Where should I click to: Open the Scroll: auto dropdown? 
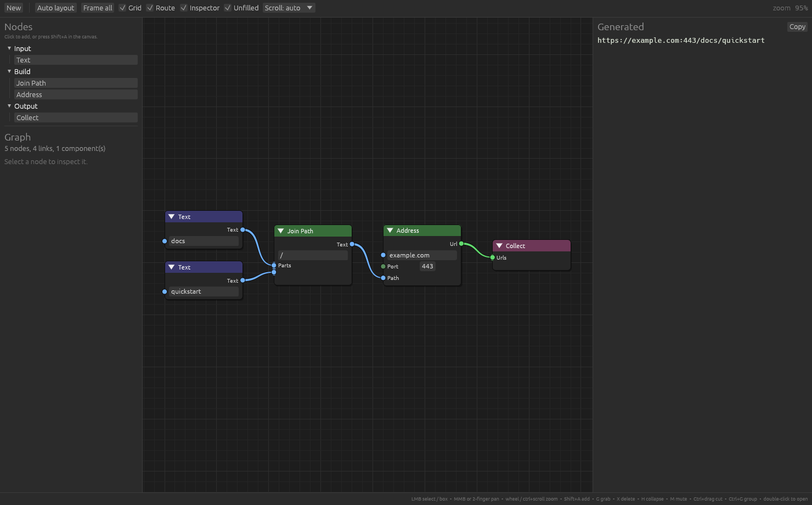click(289, 8)
